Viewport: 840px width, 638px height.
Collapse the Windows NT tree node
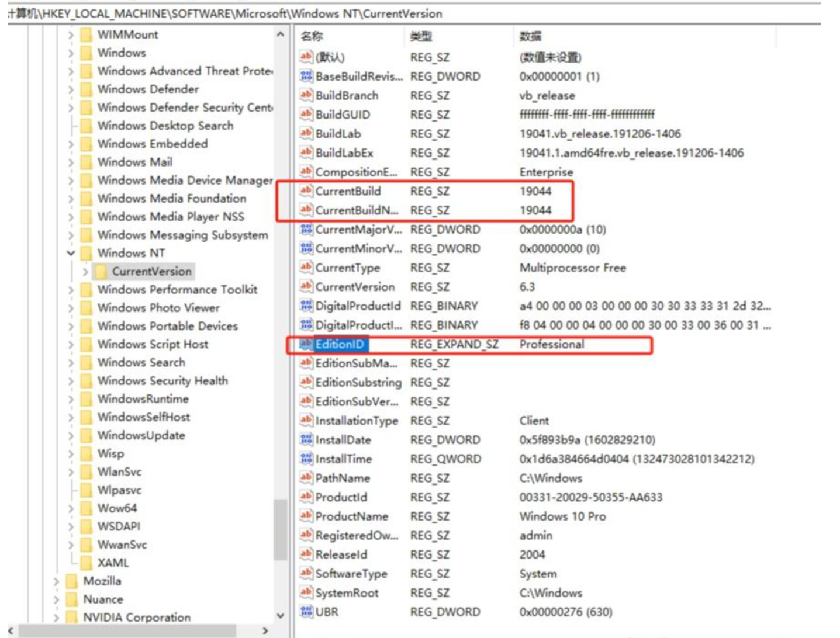pyautogui.click(x=71, y=253)
